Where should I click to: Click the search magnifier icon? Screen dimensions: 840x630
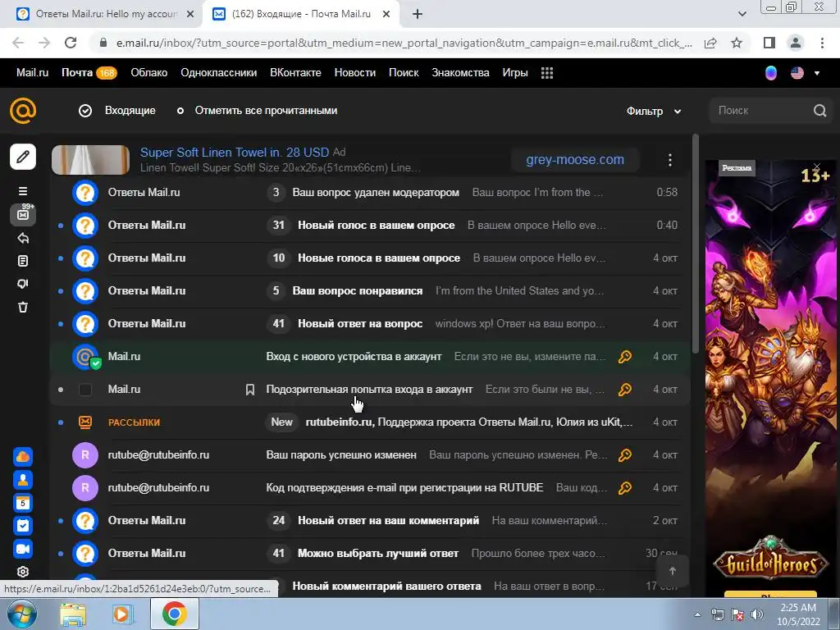819,111
